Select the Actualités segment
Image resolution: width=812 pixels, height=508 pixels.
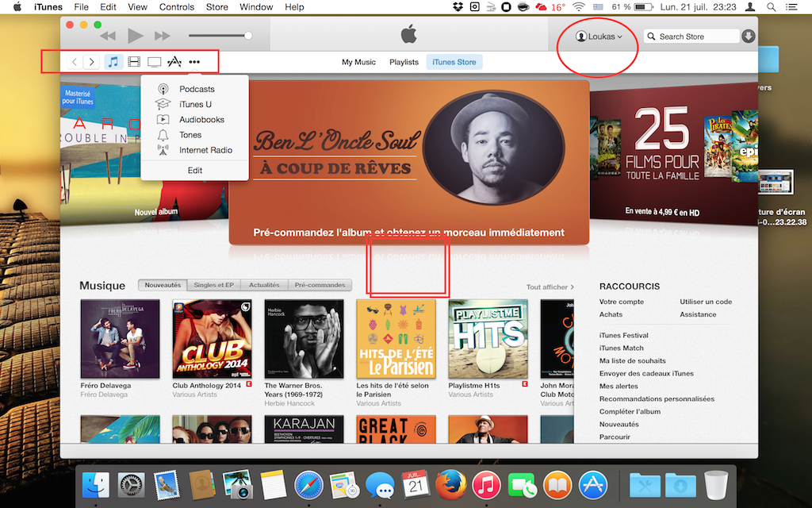click(264, 285)
